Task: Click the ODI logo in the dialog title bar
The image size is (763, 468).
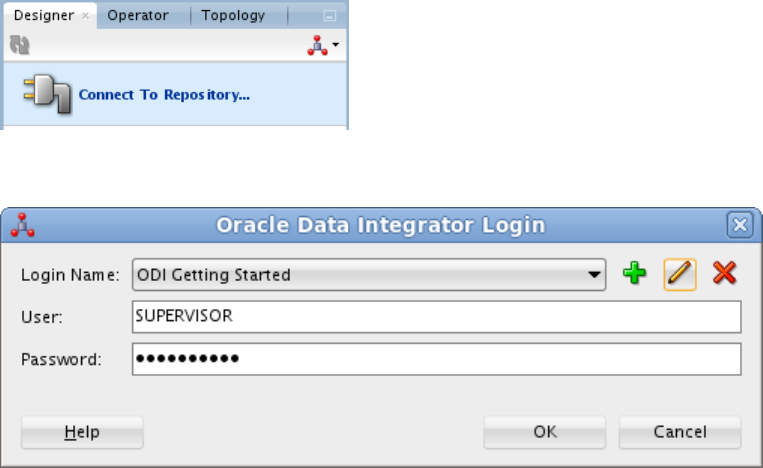Action: click(x=22, y=225)
